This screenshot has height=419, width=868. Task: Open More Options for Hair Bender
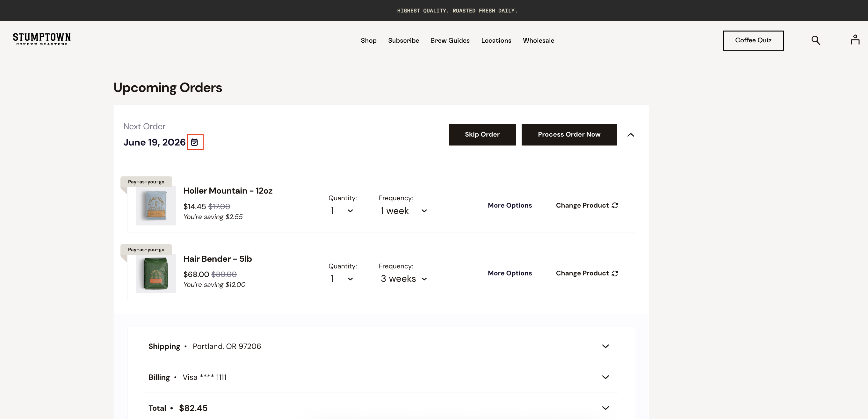[510, 273]
